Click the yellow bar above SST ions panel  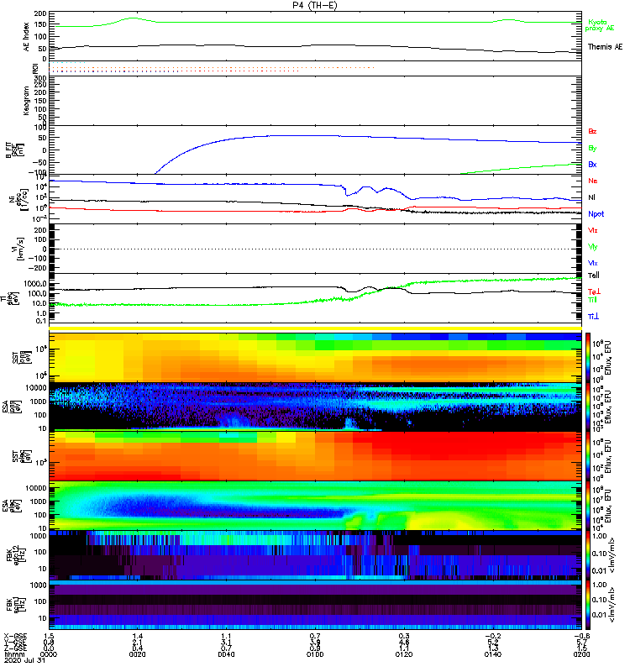tap(315, 328)
